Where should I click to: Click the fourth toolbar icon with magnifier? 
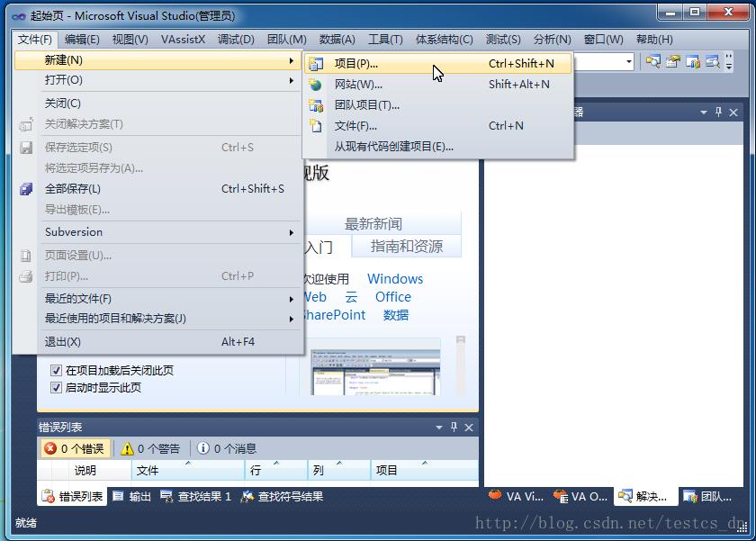(713, 62)
